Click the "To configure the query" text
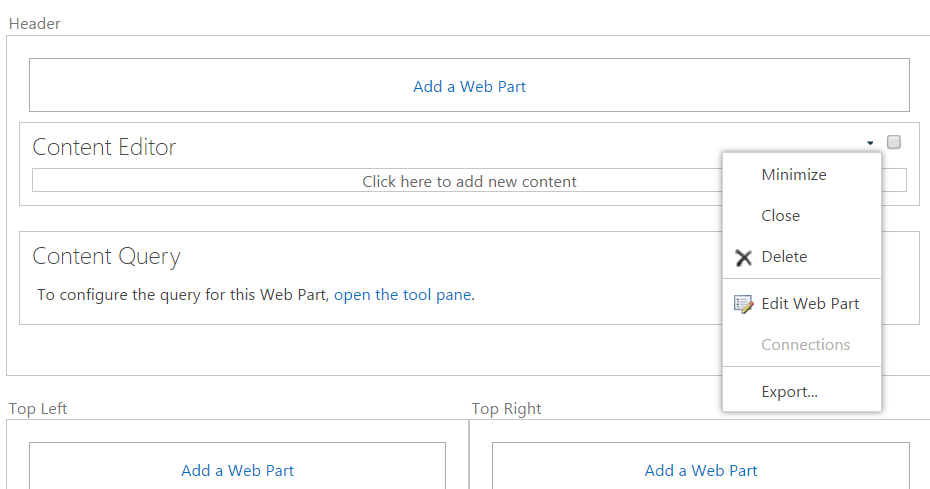The image size is (930, 489). click(183, 295)
